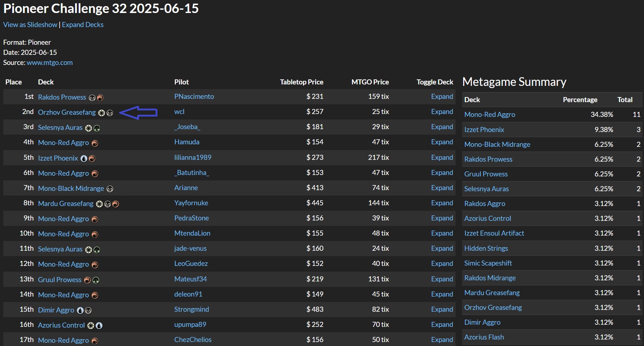Click white mana icon beside Orzhov Greasefang

[101, 113]
